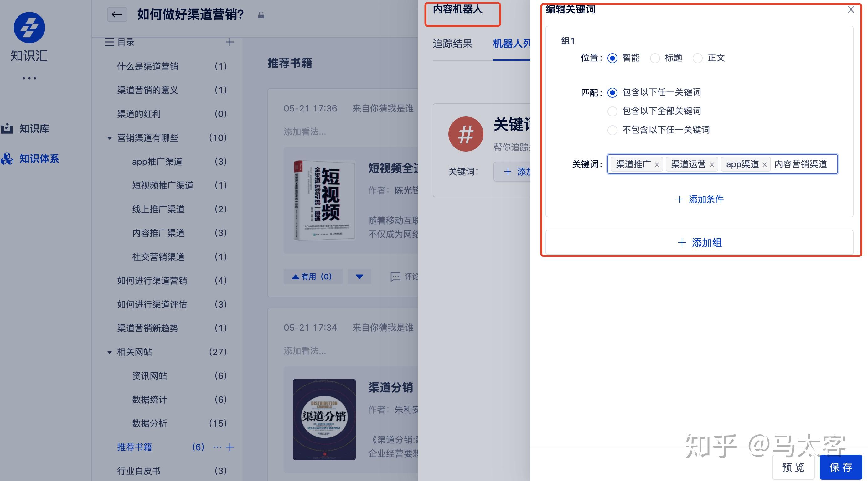
Task: Click the 添加组 button
Action: coord(699,242)
